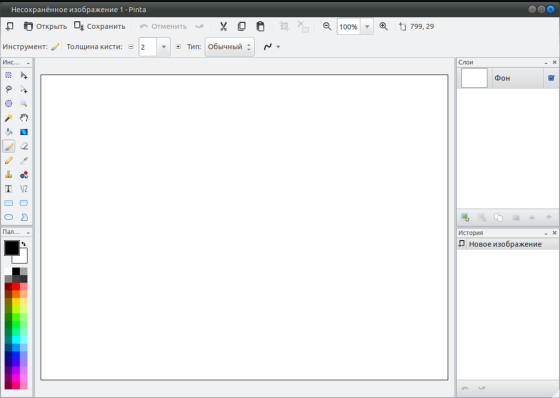Select the Line/Curve tool
The height and width of the screenshot is (398, 560).
coord(24,189)
